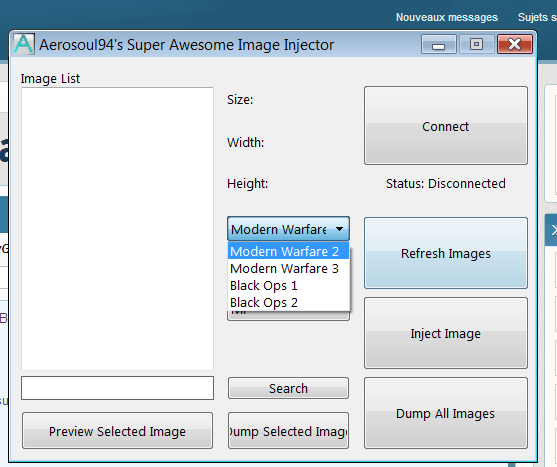Click inside the empty Image List box
The height and width of the screenshot is (467, 557).
coord(117,229)
